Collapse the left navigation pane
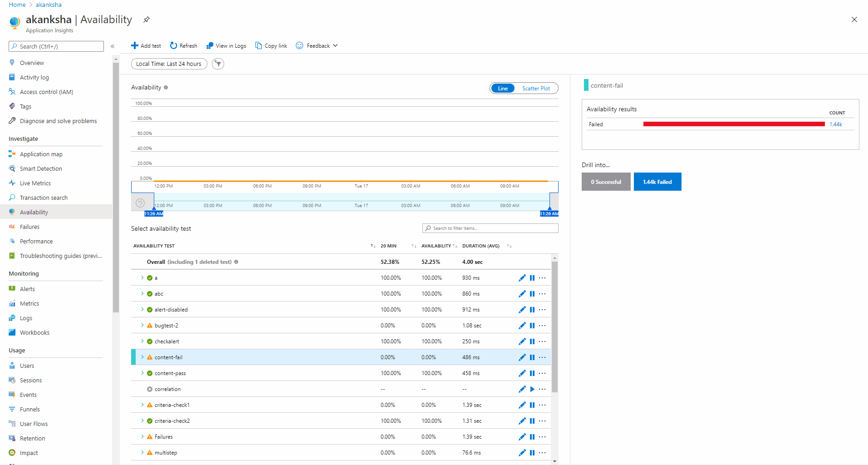The width and height of the screenshot is (868, 465). point(113,46)
